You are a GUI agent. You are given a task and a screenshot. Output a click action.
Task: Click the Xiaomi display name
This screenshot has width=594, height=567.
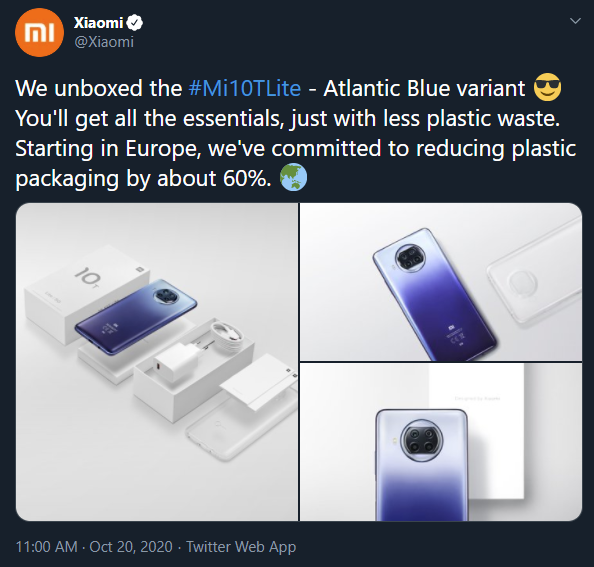98,23
